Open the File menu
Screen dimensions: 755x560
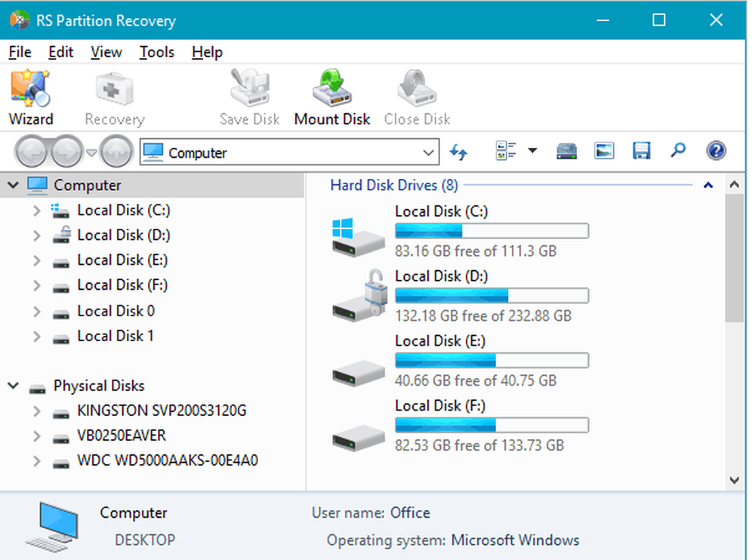pyautogui.click(x=20, y=52)
